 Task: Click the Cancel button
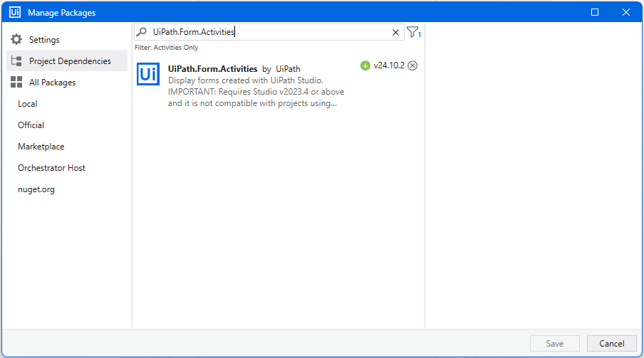coord(611,344)
